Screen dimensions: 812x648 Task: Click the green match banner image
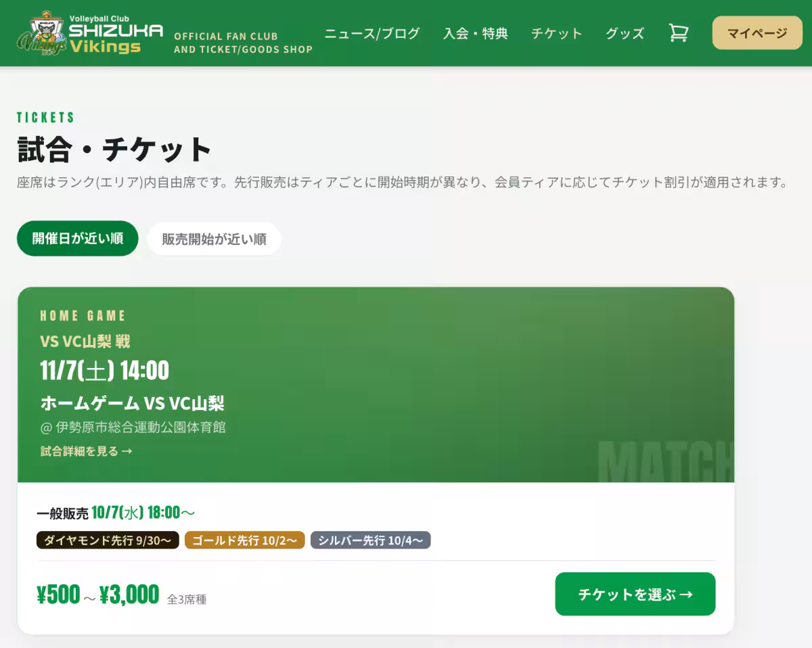click(x=376, y=384)
